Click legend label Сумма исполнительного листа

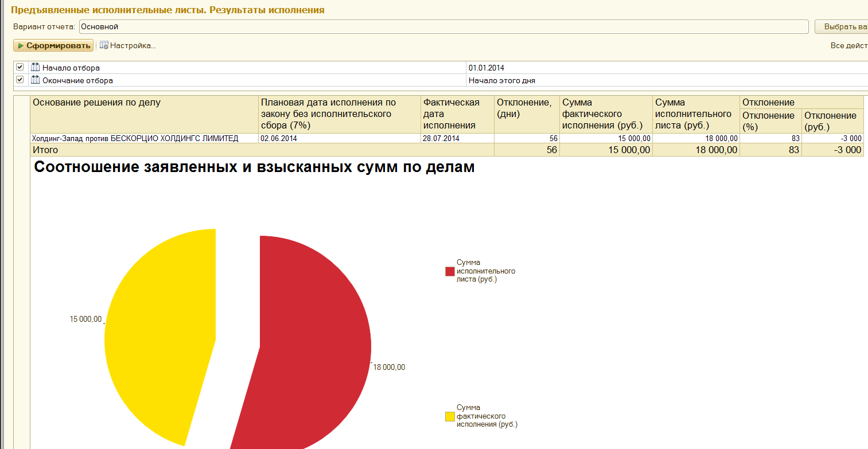coord(485,271)
